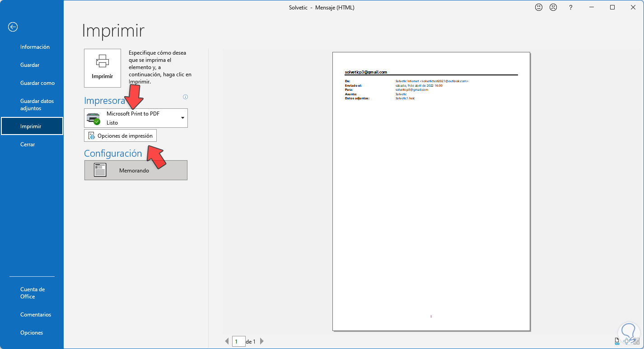Open Comentarios in the sidebar
The height and width of the screenshot is (349, 644).
36,315
